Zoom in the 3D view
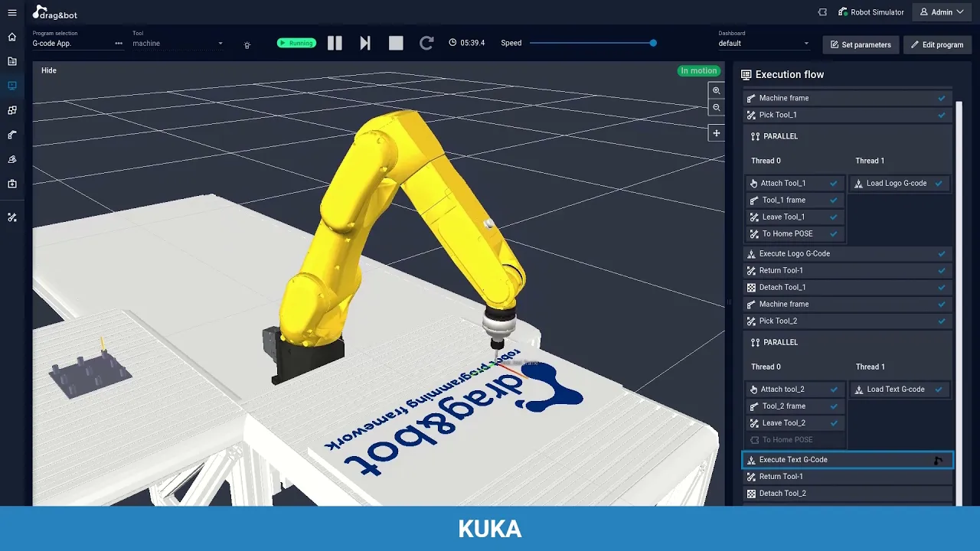 point(717,90)
